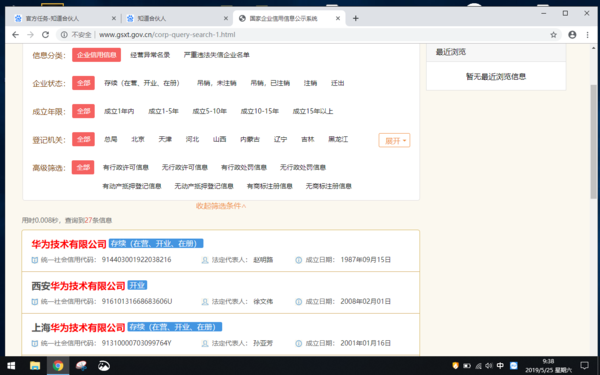Open 华为技术有限公司 result from 1987
Image resolution: width=600 pixels, height=375 pixels.
coord(69,244)
